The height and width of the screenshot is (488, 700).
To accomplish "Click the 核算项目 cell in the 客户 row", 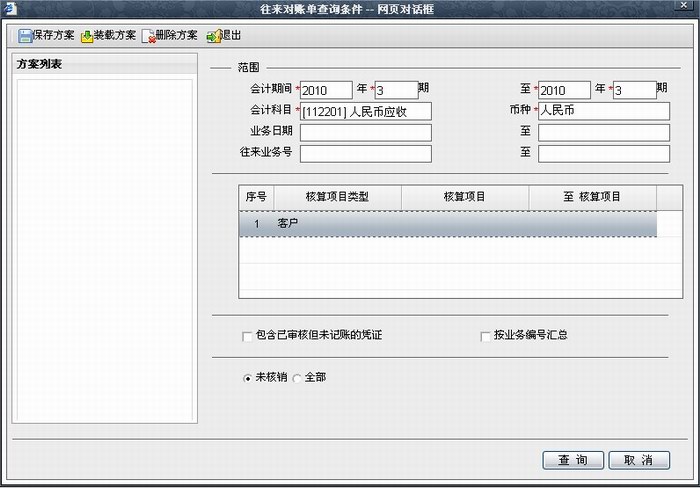I will (x=465, y=224).
